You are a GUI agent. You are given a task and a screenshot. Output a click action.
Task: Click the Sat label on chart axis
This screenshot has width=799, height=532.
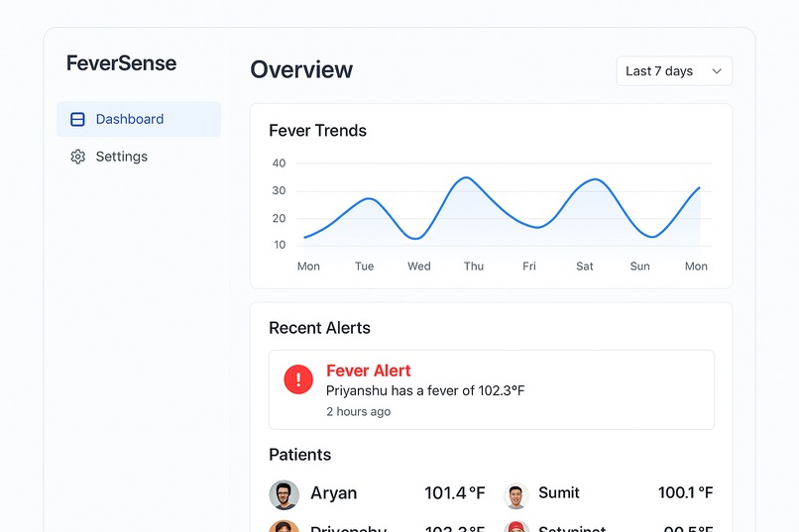click(x=585, y=266)
